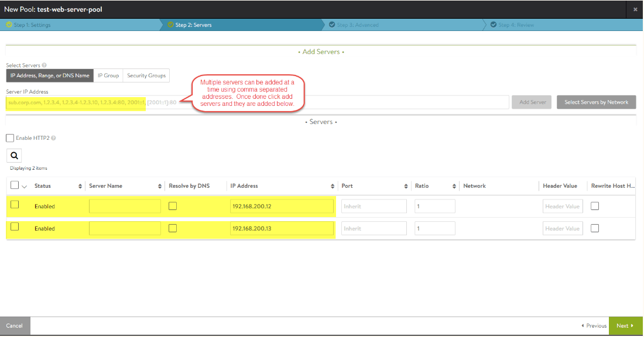The width and height of the screenshot is (644, 337).
Task: Click the Header Value column header
Action: 560,186
